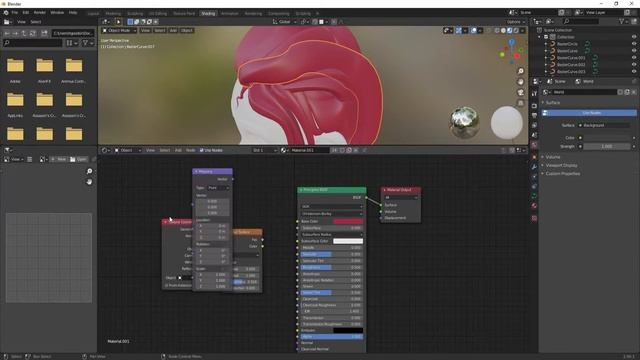Hide BezierCircle using its eye icon
Screen dimensions: 640x360
coord(634,44)
